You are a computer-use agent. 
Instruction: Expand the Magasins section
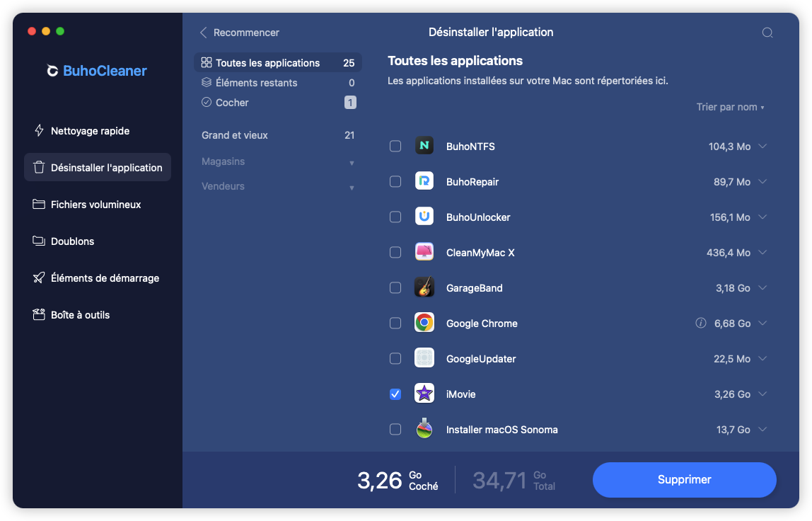click(x=279, y=161)
